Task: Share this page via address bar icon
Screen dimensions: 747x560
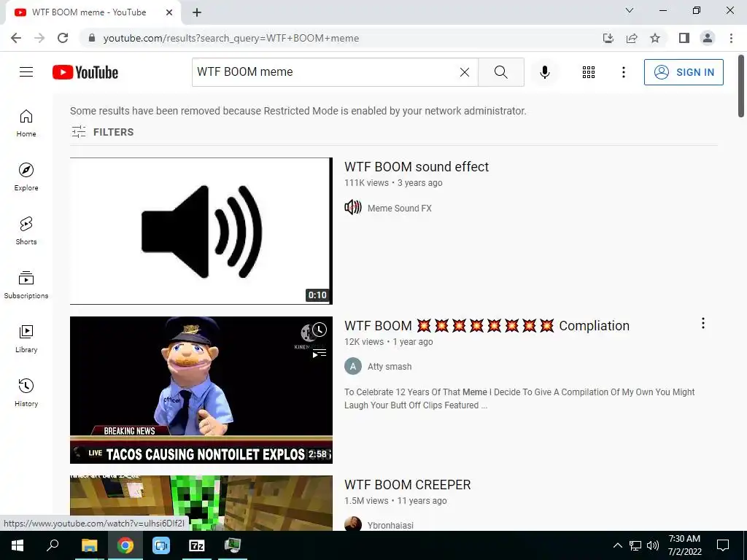Action: 632,38
